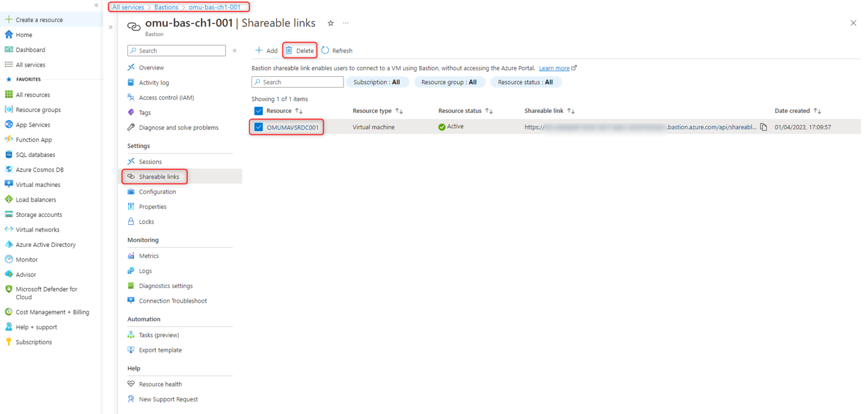Toggle the select-all checkbox in Resource header
The width and height of the screenshot is (868, 414).
pyautogui.click(x=259, y=111)
